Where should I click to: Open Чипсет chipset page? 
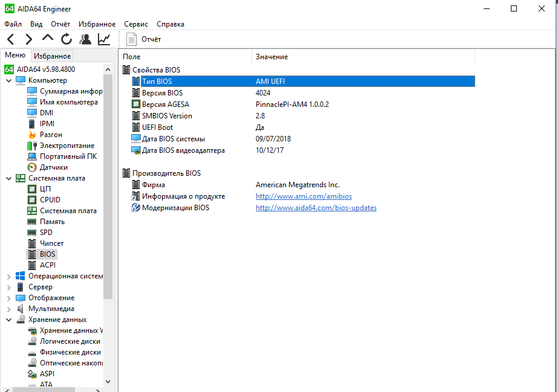(51, 243)
